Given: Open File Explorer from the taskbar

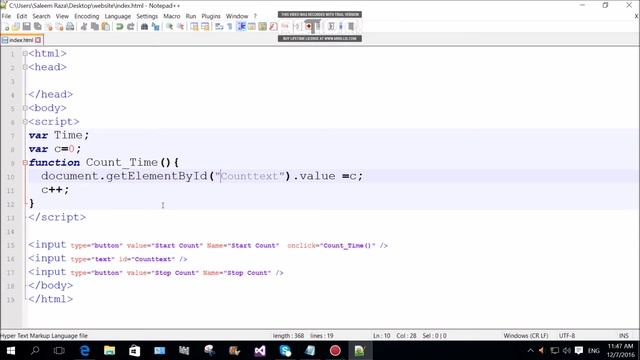Looking at the screenshot, I should pyautogui.click(x=109, y=351).
